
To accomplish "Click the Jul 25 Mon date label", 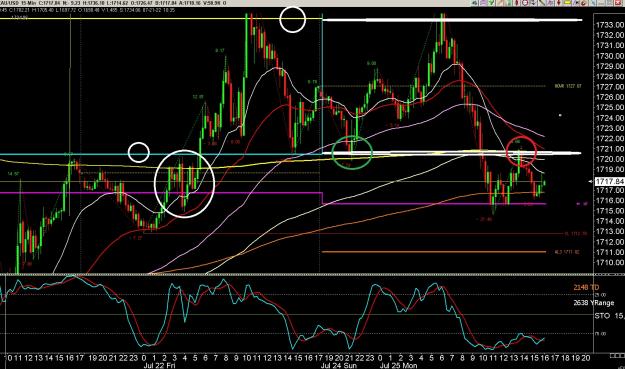I will [398, 365].
